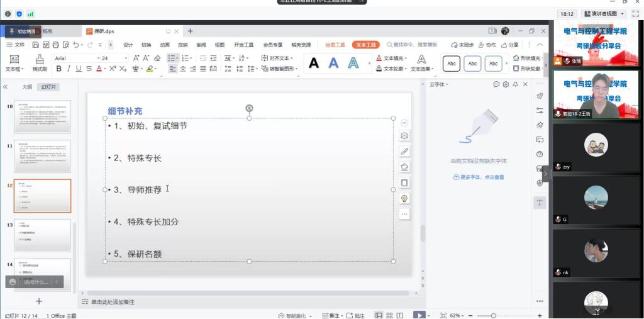
Task: Start slideshow with the play button
Action: 418,315
